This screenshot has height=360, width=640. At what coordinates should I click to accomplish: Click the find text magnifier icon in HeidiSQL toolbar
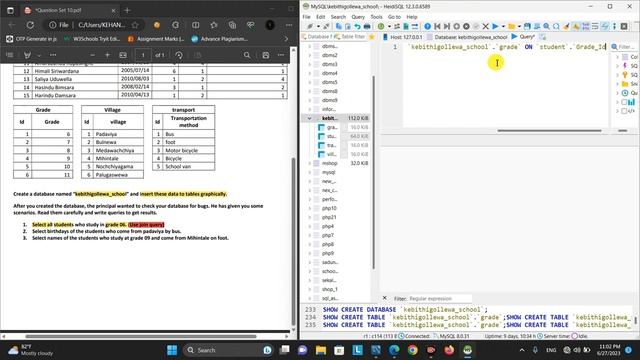pyautogui.click(x=546, y=26)
